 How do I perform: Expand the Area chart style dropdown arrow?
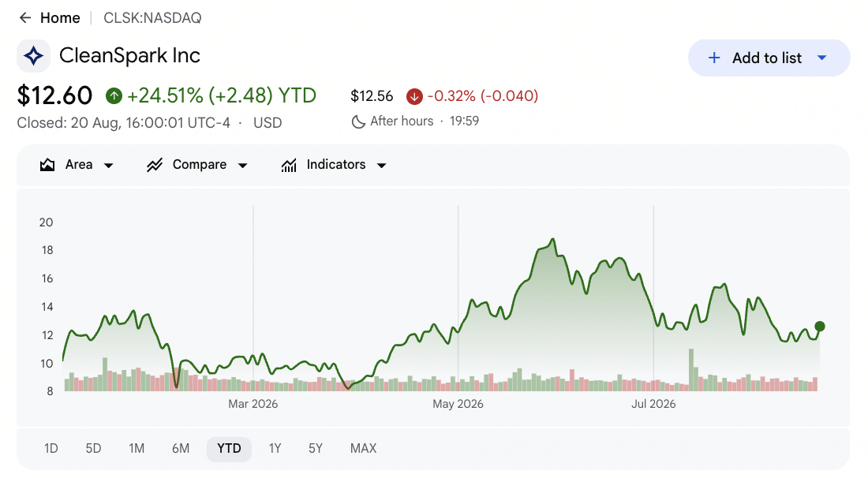(109, 166)
